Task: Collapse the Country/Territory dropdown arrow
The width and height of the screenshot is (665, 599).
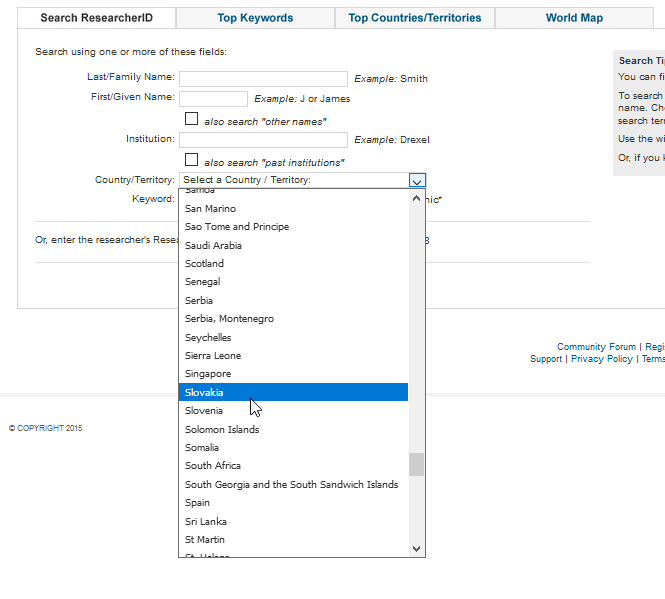Action: pyautogui.click(x=417, y=180)
